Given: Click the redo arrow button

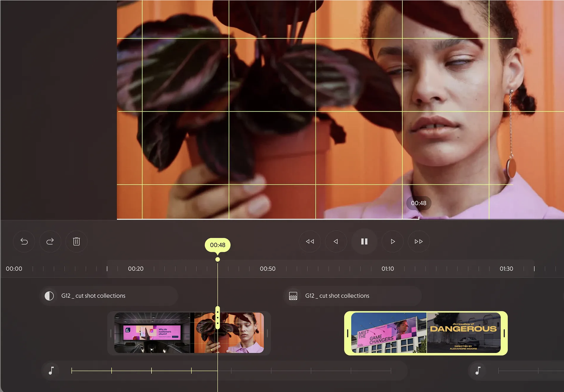Looking at the screenshot, I should [x=50, y=242].
